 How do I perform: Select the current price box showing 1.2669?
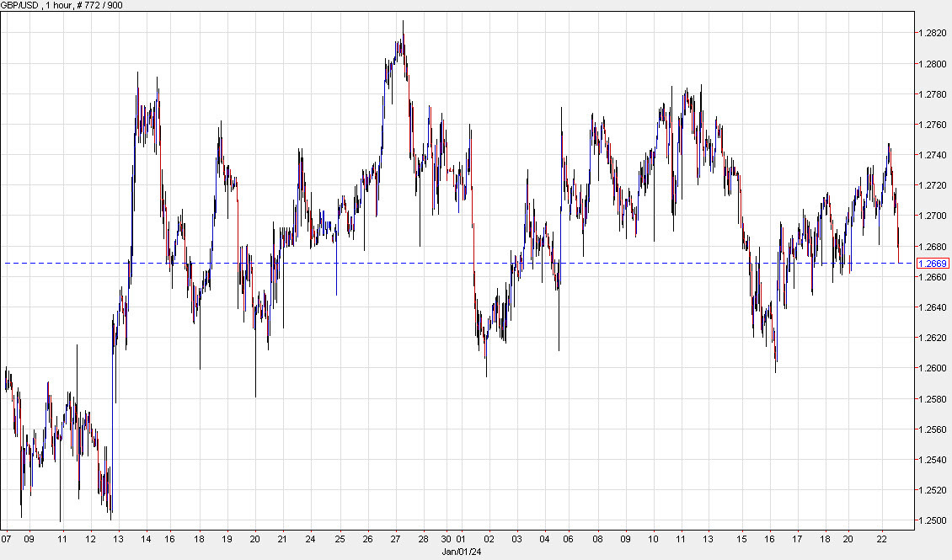pos(933,263)
